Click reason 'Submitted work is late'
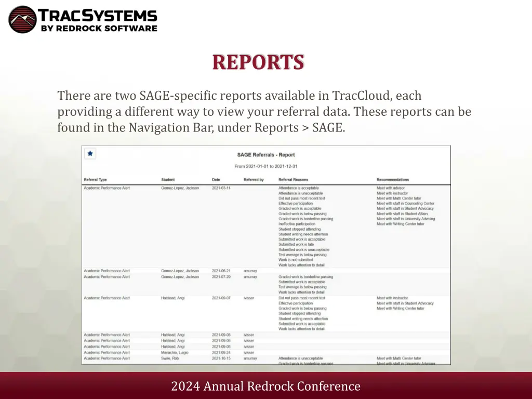Viewport: 532px width, 399px height. 296,244
